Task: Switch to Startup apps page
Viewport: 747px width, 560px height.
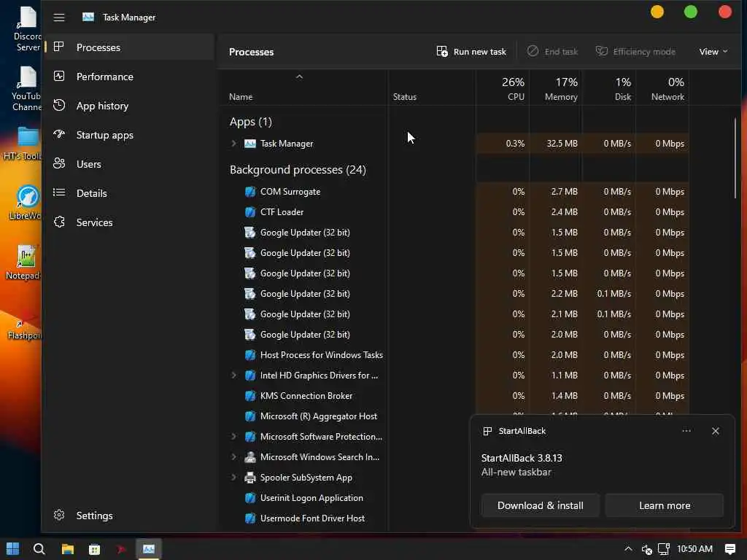Action: click(x=128, y=134)
